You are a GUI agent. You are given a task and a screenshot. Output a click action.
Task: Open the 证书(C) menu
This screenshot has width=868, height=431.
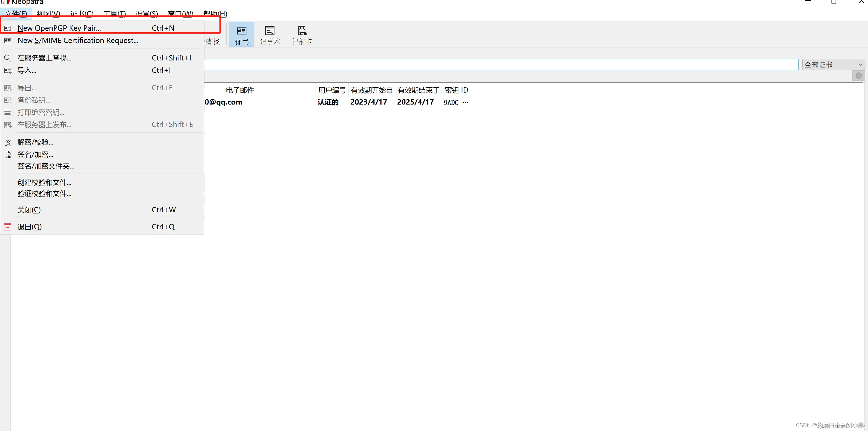[x=82, y=14]
